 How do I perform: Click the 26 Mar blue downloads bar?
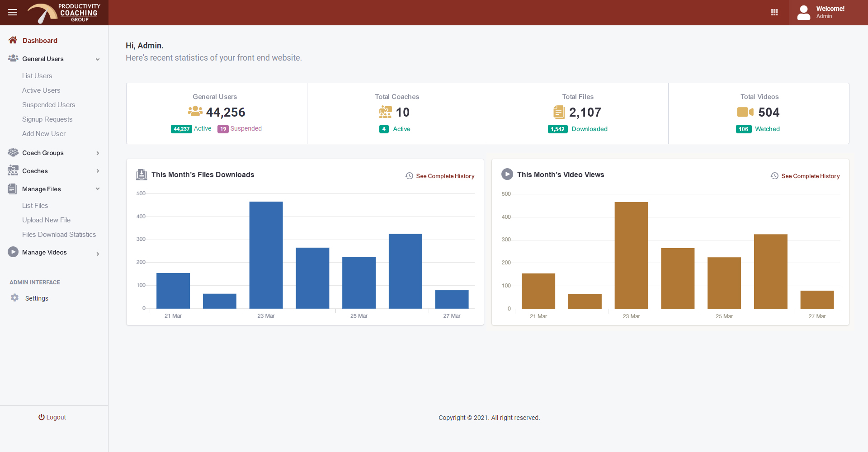click(x=406, y=271)
